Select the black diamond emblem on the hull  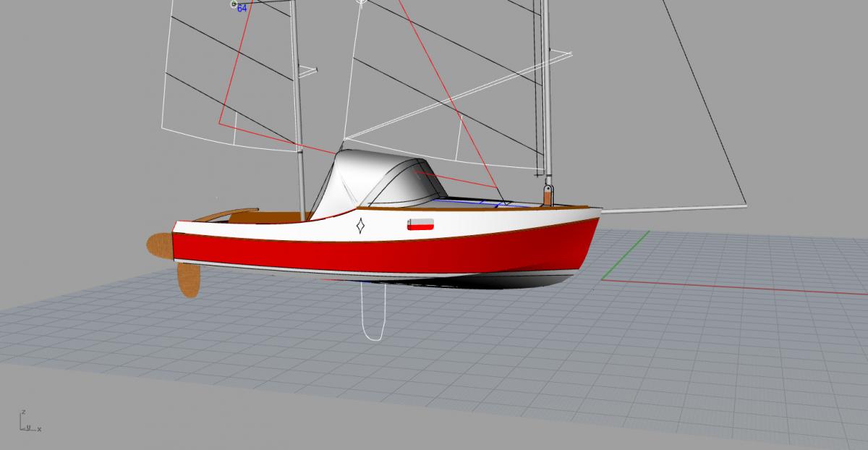point(360,226)
